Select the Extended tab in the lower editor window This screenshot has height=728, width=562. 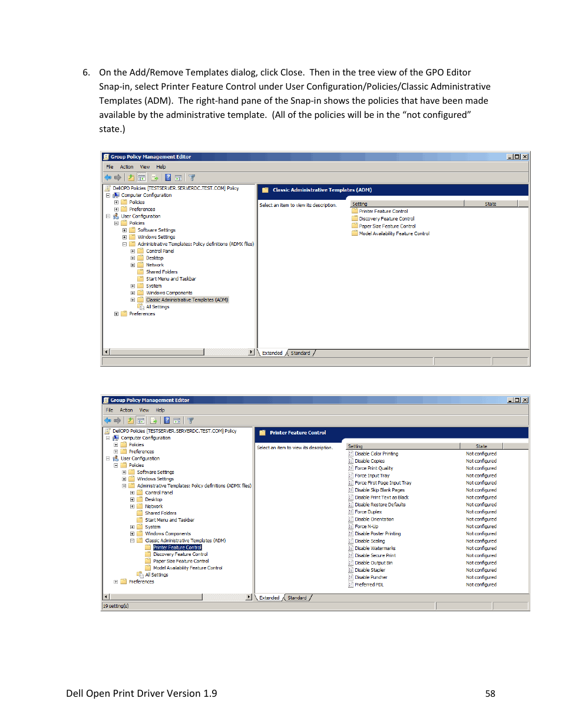click(269, 598)
